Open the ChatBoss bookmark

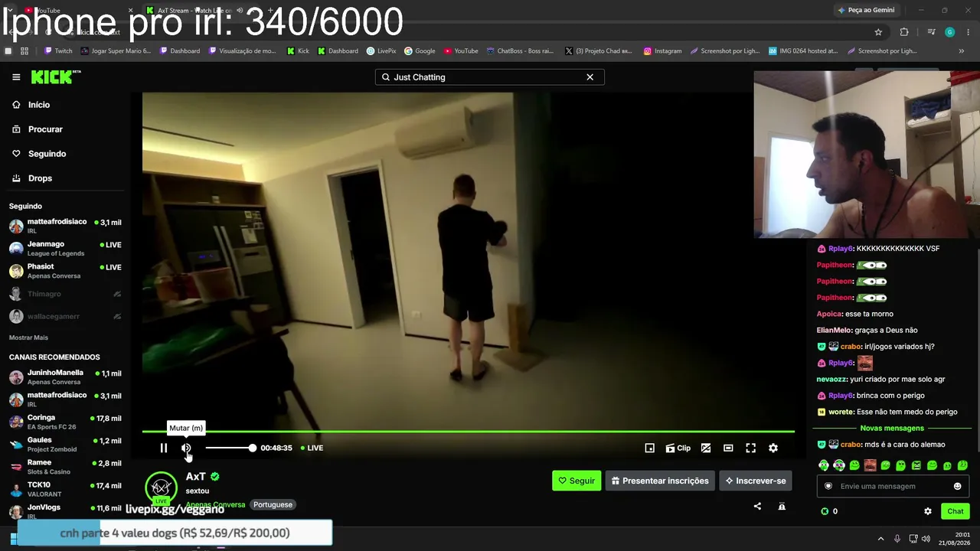click(x=519, y=51)
